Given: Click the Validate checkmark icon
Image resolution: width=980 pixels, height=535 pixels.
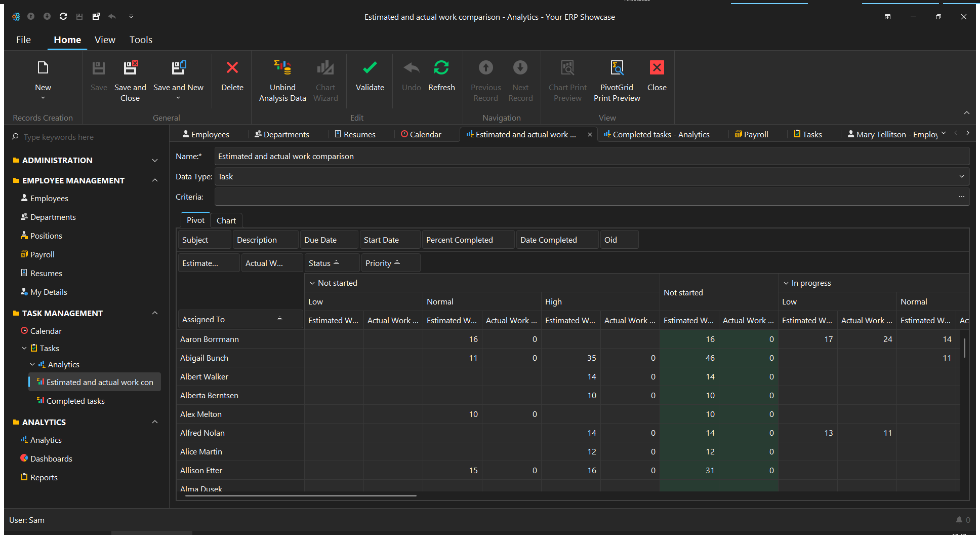Looking at the screenshot, I should (x=370, y=68).
